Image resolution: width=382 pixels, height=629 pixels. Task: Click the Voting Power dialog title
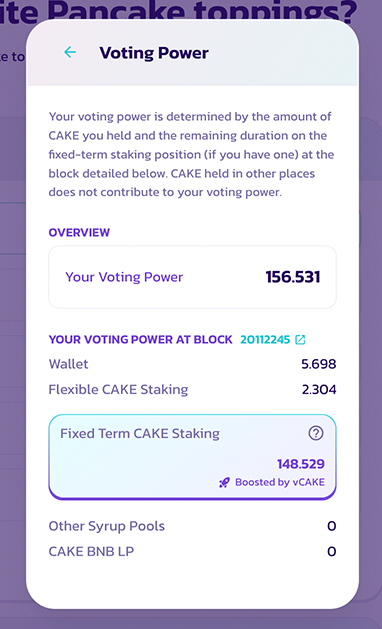pos(154,53)
